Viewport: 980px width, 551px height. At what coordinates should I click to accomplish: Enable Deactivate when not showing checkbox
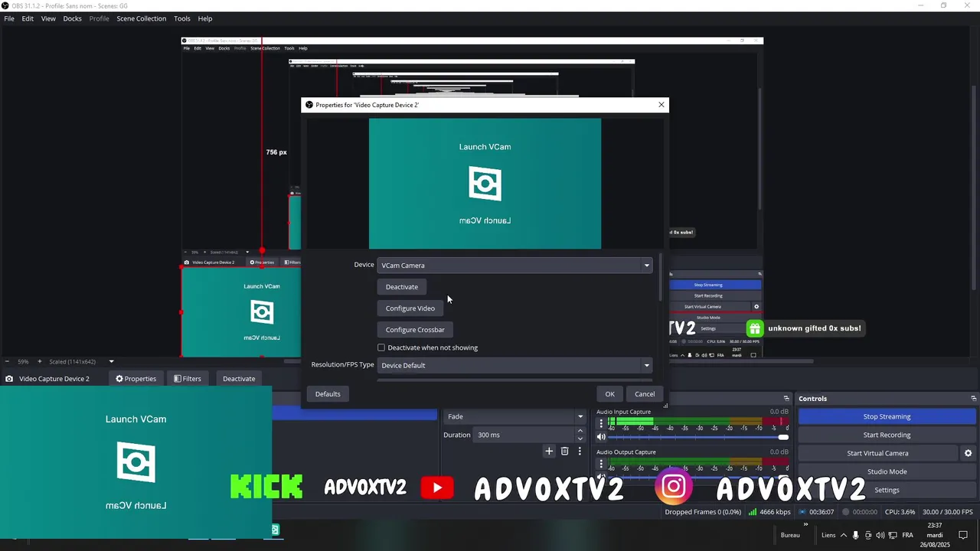381,347
